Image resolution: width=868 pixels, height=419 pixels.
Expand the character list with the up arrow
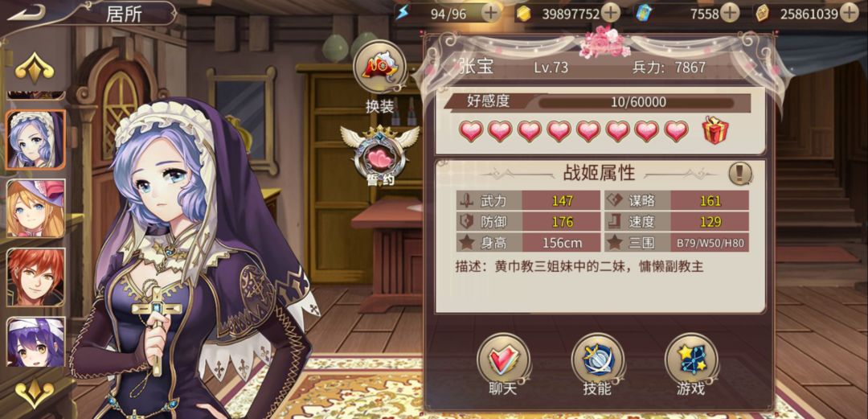point(35,68)
